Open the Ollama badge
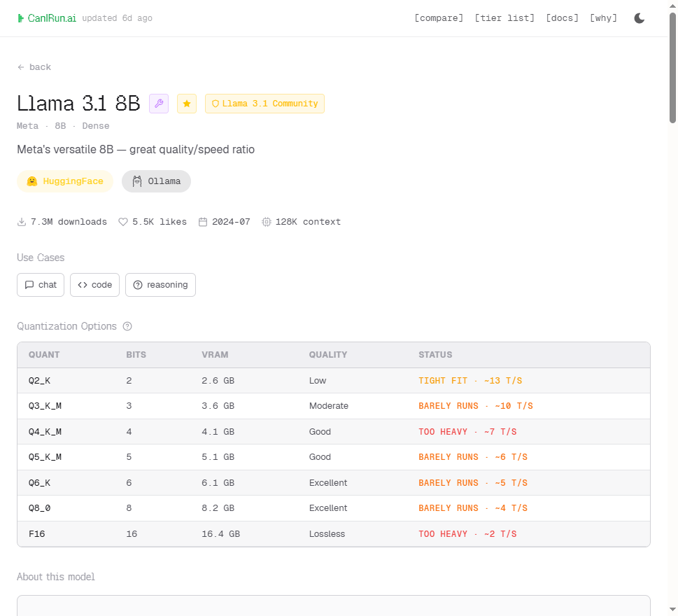This screenshot has height=616, width=678. [156, 181]
